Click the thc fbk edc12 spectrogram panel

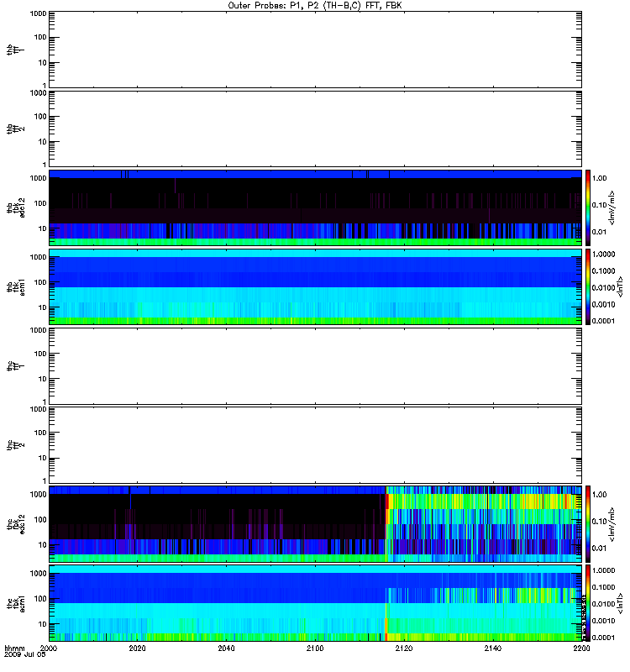pyautogui.click(x=316, y=524)
